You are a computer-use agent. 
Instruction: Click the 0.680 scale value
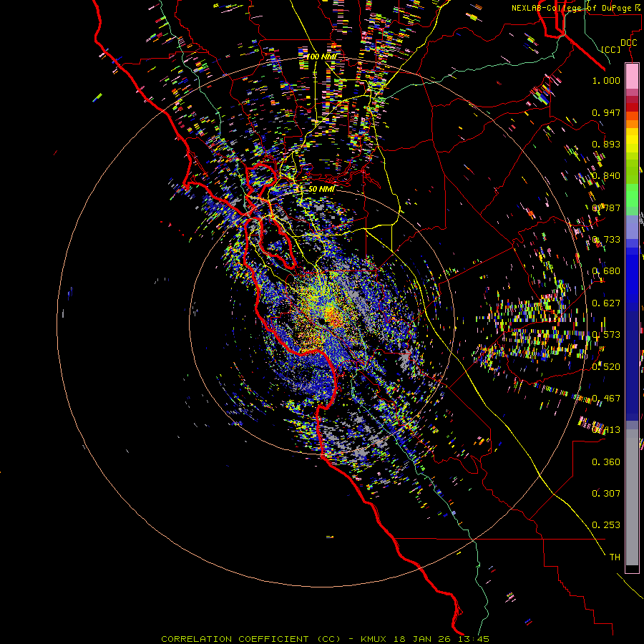click(x=606, y=271)
